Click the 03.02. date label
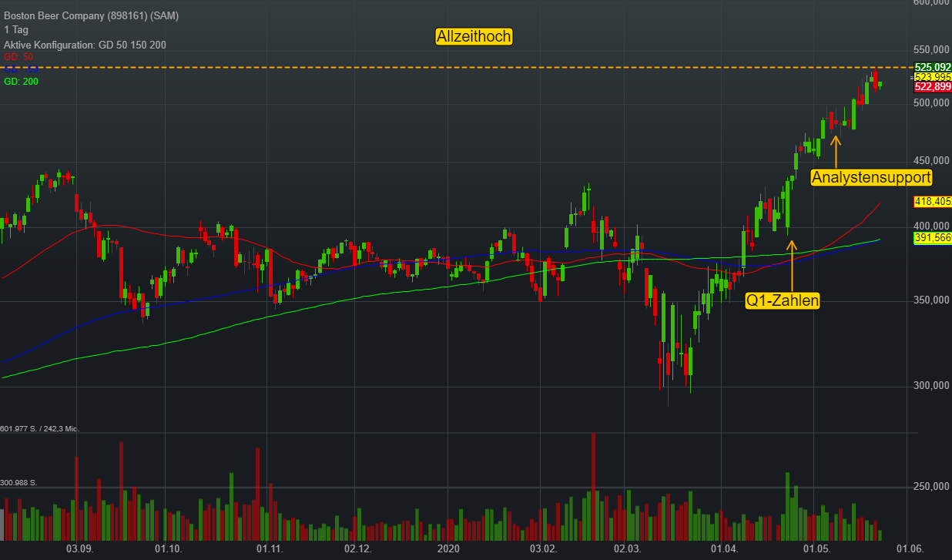 coord(543,549)
